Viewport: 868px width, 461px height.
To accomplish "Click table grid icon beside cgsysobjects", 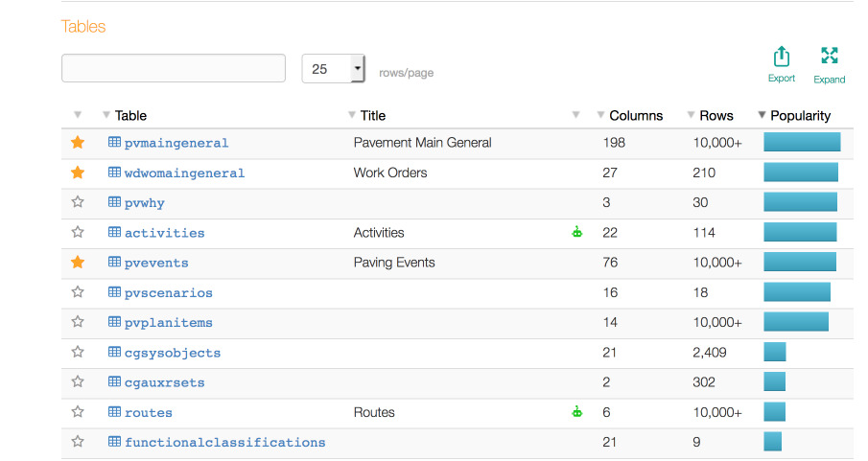I will (114, 352).
